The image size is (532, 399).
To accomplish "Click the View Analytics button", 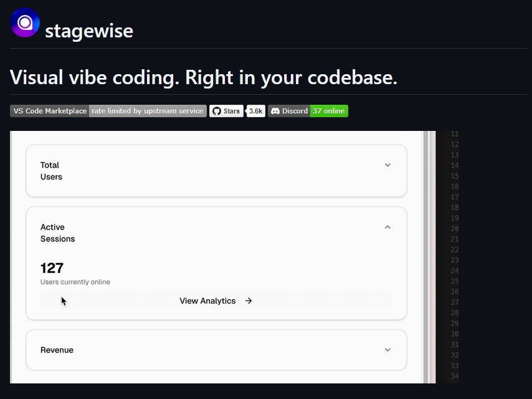I will click(216, 301).
